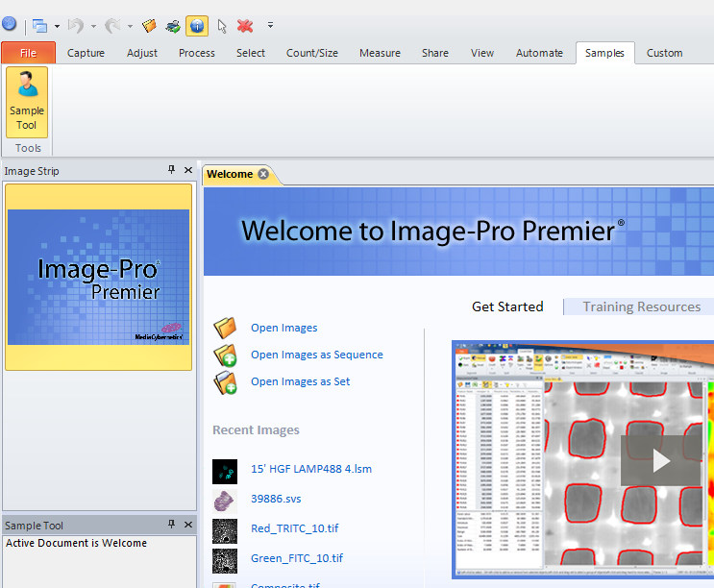Open the quick access toolbar customize dropdown

tap(270, 25)
